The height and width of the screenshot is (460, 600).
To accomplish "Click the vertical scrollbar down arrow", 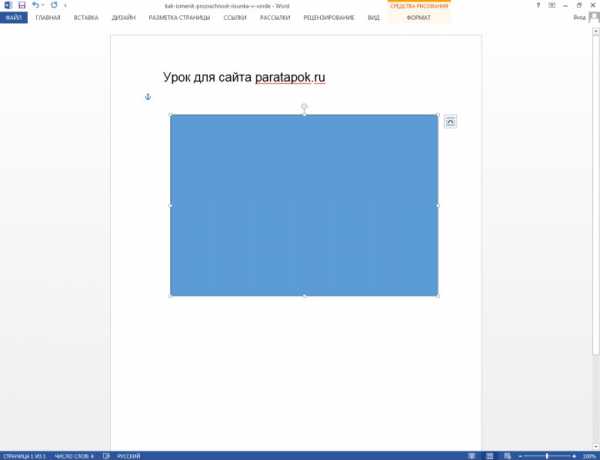I will coord(596,447).
